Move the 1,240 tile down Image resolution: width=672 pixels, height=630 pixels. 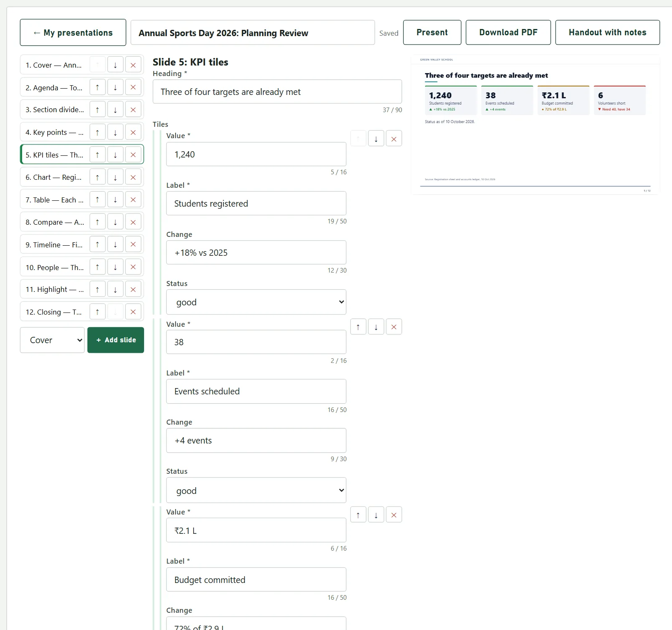[376, 139]
